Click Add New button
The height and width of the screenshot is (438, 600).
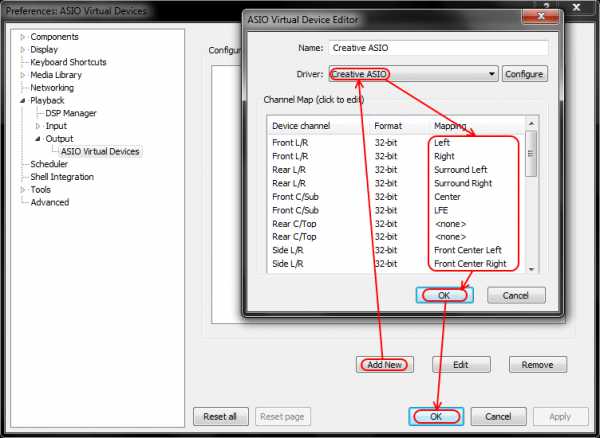tap(385, 365)
